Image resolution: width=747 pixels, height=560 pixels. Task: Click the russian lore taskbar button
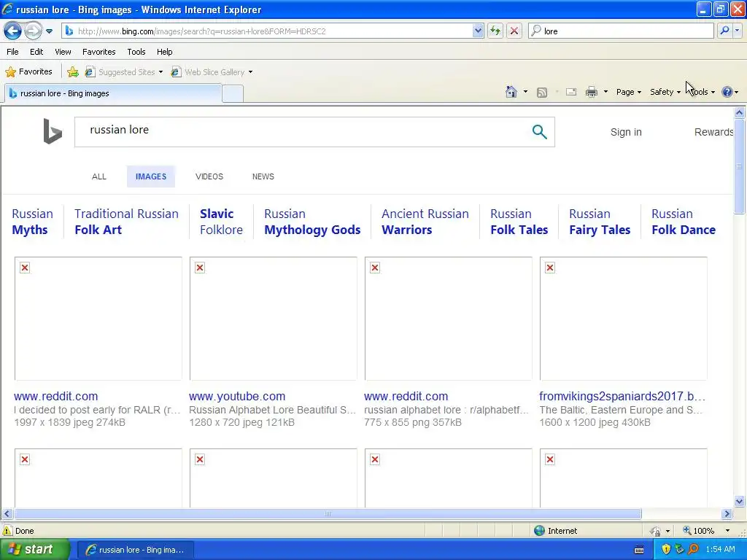click(135, 550)
